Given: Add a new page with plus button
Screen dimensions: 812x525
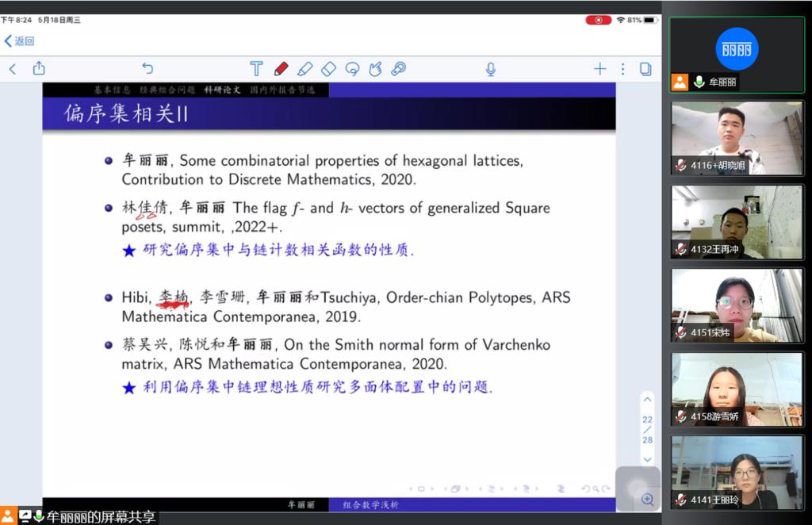Looking at the screenshot, I should point(599,69).
